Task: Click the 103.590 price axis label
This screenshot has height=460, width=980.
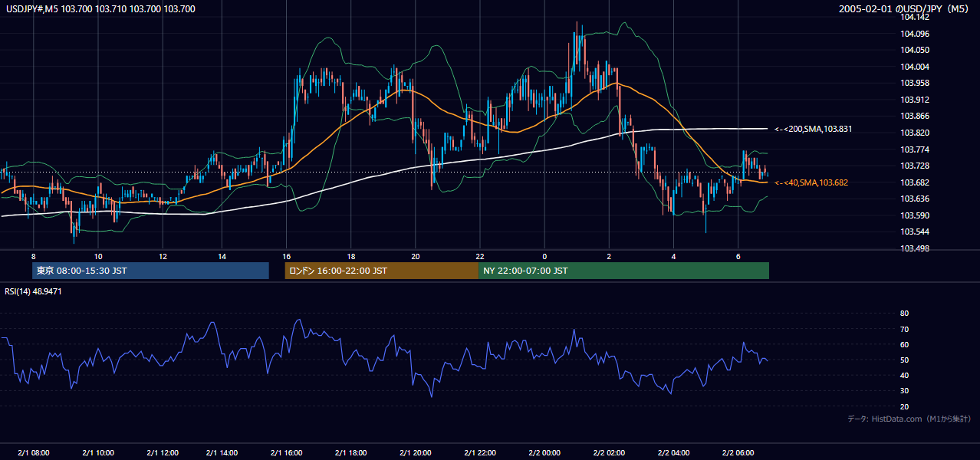Action: pyautogui.click(x=916, y=215)
